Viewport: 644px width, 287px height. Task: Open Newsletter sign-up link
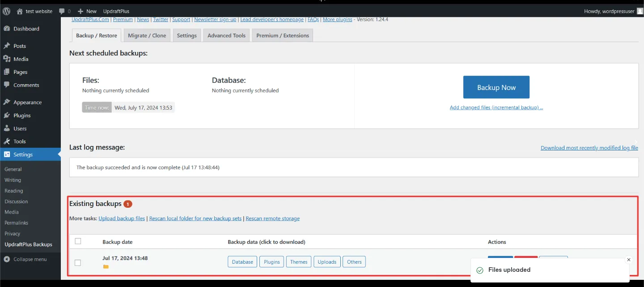point(215,20)
